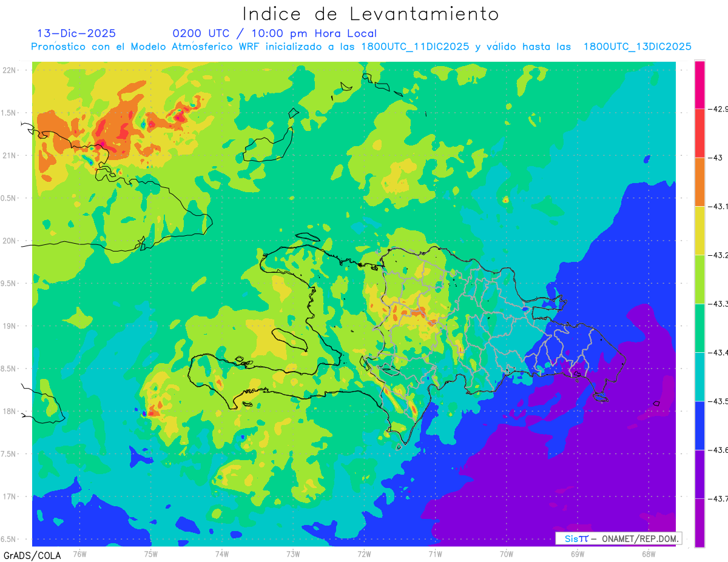This screenshot has width=728, height=562.
Task: Select the lime legend swatch above -43.3
Action: tap(699, 279)
